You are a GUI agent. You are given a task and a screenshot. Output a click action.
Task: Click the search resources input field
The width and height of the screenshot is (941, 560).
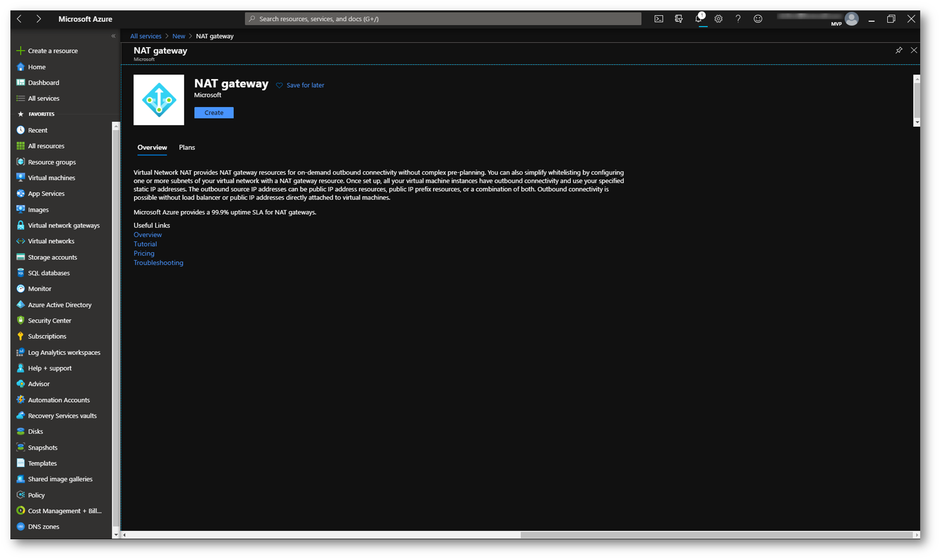443,19
